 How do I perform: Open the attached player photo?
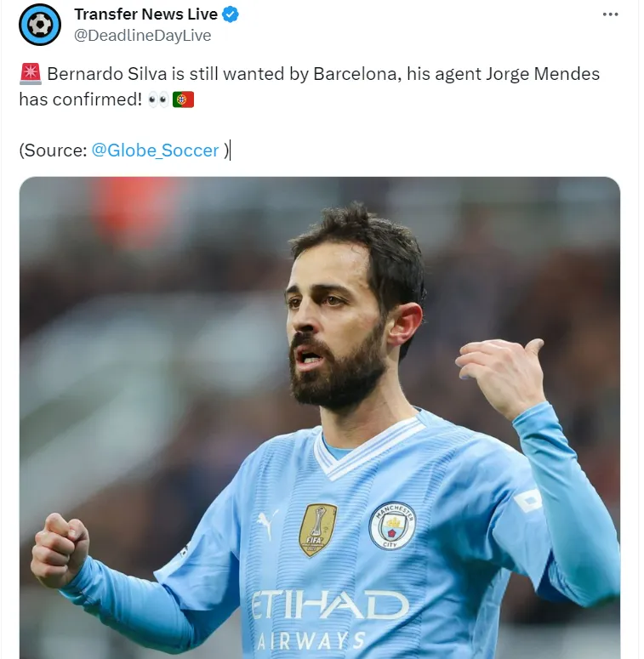click(320, 418)
